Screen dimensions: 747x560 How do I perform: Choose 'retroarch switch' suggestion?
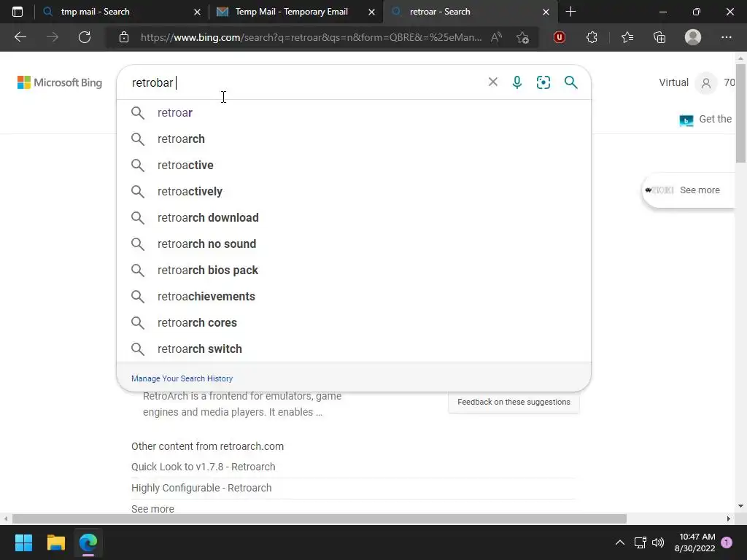[x=354, y=349]
